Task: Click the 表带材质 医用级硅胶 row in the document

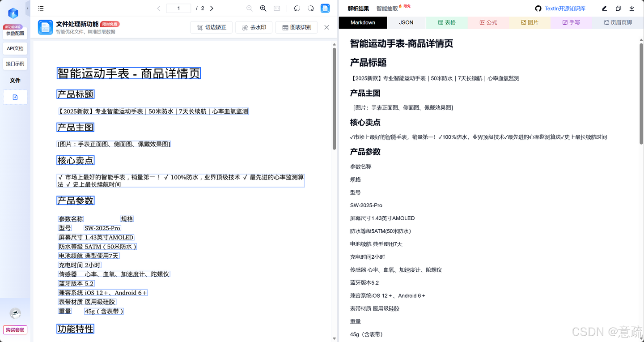Action: 87,302
